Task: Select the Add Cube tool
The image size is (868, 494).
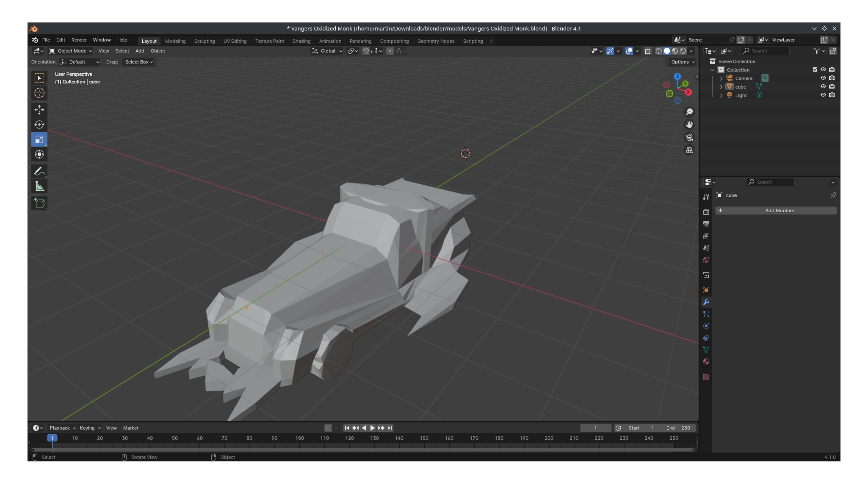Action: coord(39,203)
